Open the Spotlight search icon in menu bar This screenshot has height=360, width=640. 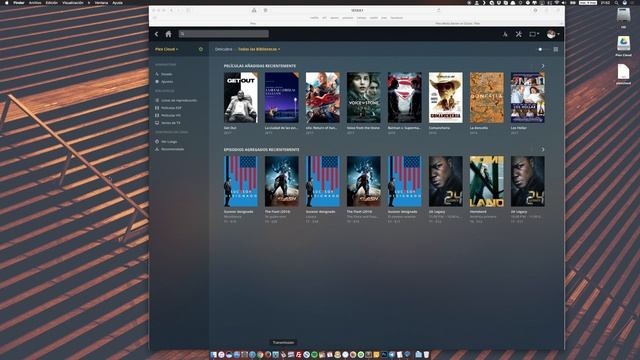[x=616, y=2]
